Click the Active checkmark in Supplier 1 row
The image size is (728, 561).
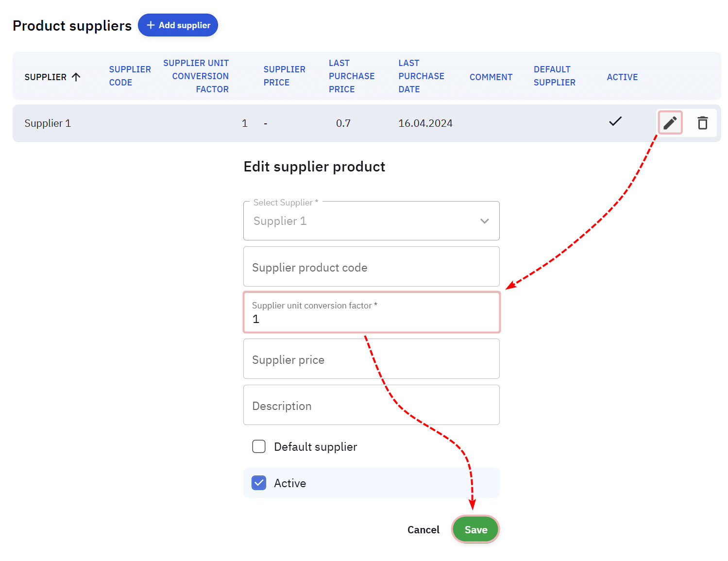click(x=615, y=121)
